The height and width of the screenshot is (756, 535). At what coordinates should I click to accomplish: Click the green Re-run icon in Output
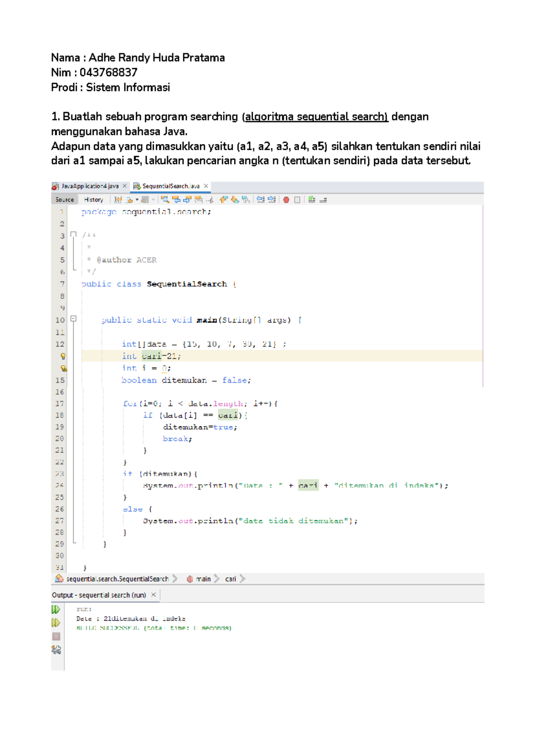(56, 609)
